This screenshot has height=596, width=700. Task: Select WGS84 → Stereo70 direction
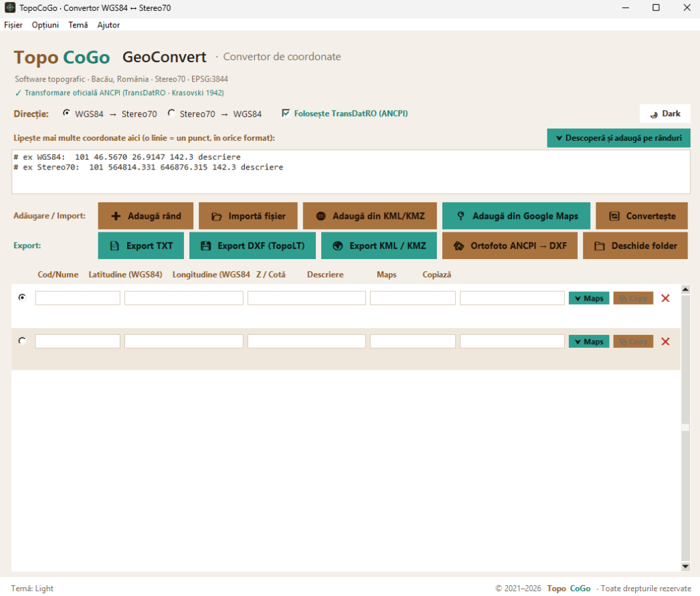[x=66, y=113]
